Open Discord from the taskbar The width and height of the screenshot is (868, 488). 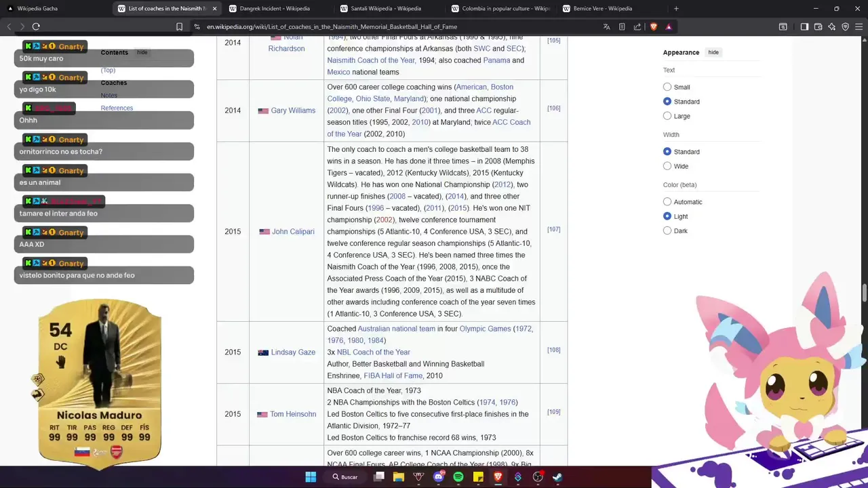(439, 477)
